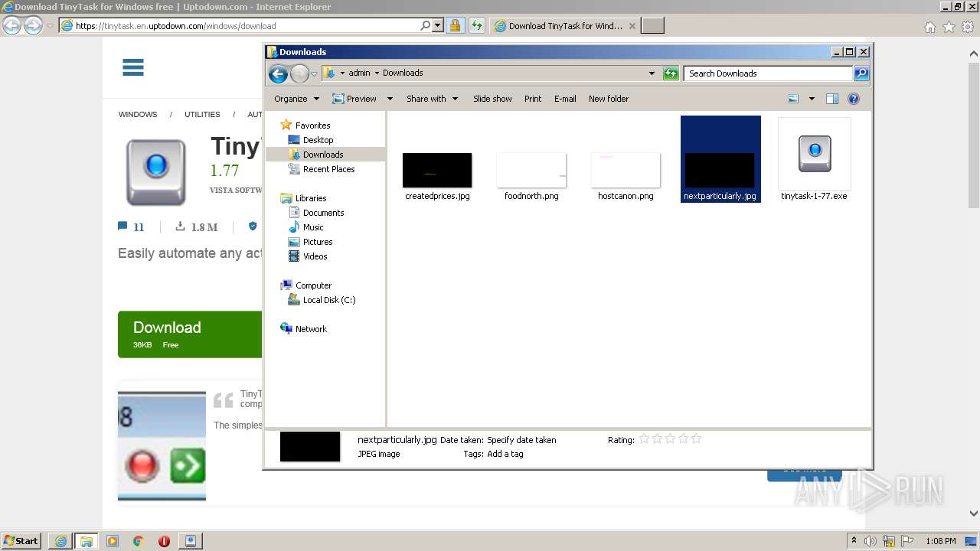Open a new tab in Internet Explorer
This screenshot has height=551, width=980.
tap(652, 26)
